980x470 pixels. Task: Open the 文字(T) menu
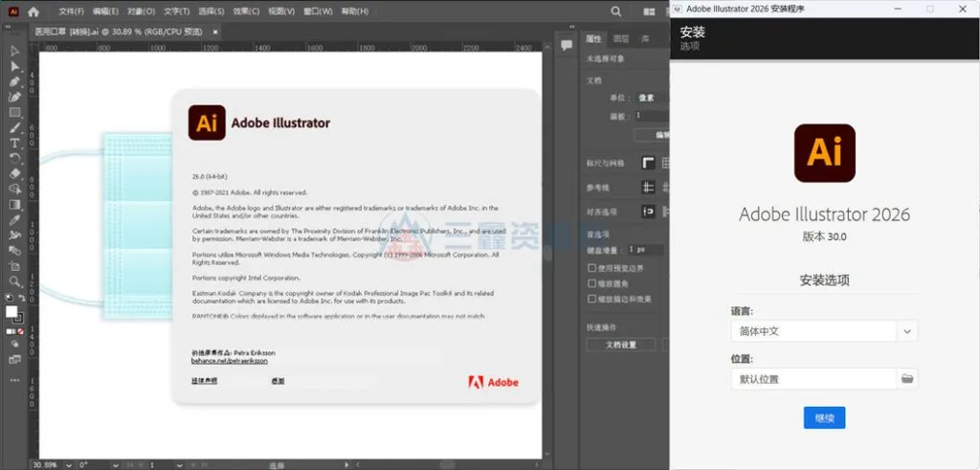pos(177,11)
